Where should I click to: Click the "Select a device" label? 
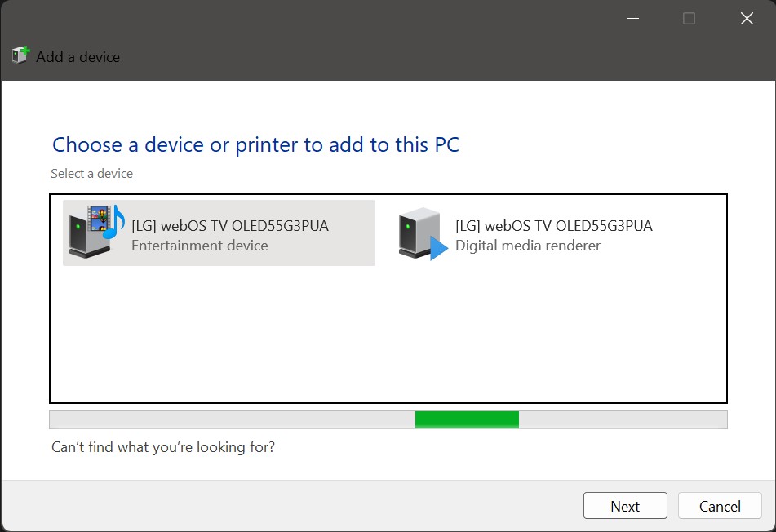pyautogui.click(x=91, y=174)
